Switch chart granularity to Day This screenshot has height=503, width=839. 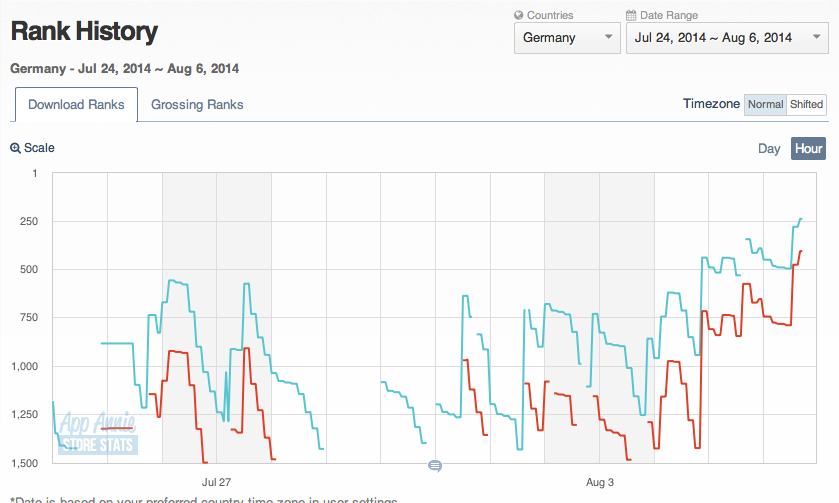click(x=769, y=148)
